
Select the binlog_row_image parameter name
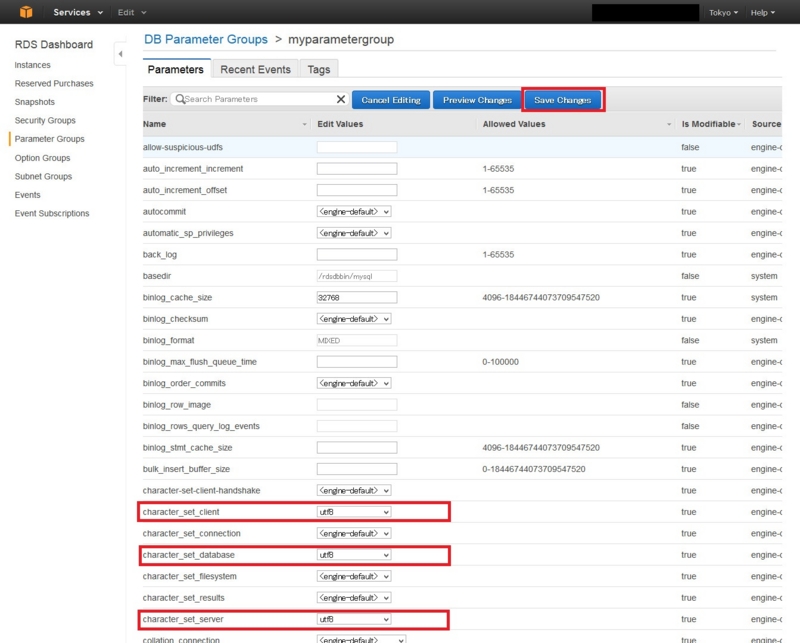pyautogui.click(x=177, y=405)
